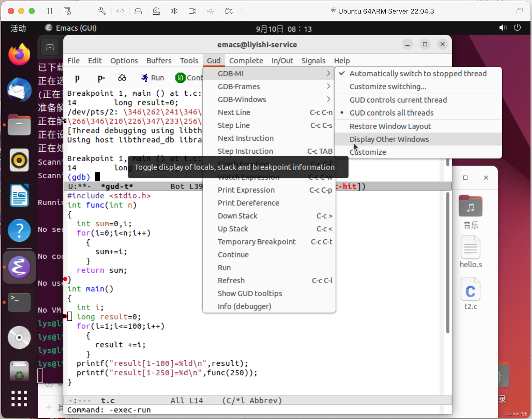This screenshot has width=532, height=419.
Task: Show the applications grid
Action: (19, 398)
